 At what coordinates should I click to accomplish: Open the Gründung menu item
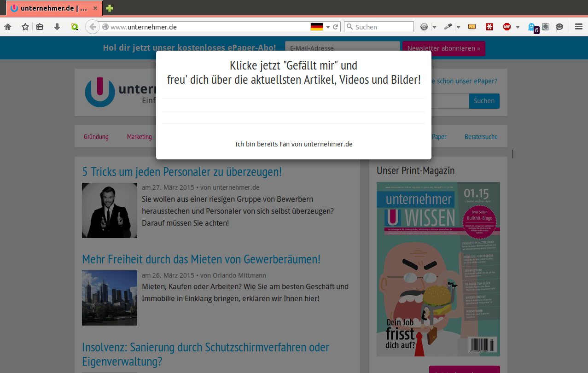point(96,137)
